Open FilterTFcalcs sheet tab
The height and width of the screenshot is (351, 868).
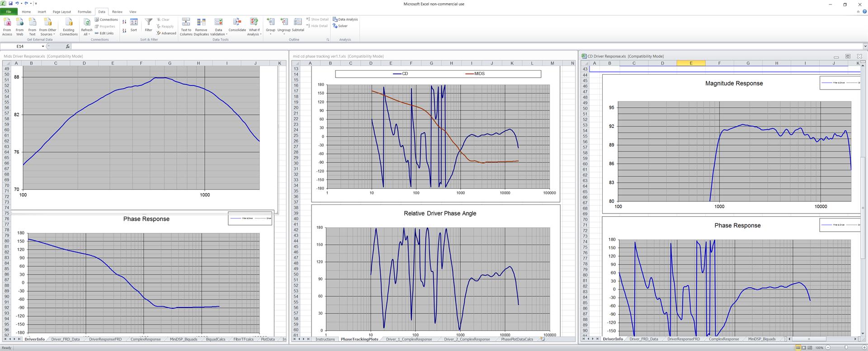tap(243, 339)
